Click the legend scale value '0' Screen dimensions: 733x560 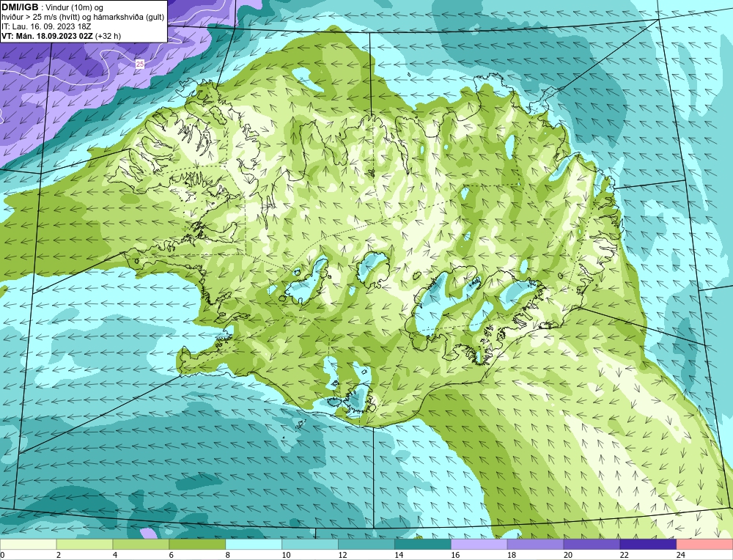[2, 555]
